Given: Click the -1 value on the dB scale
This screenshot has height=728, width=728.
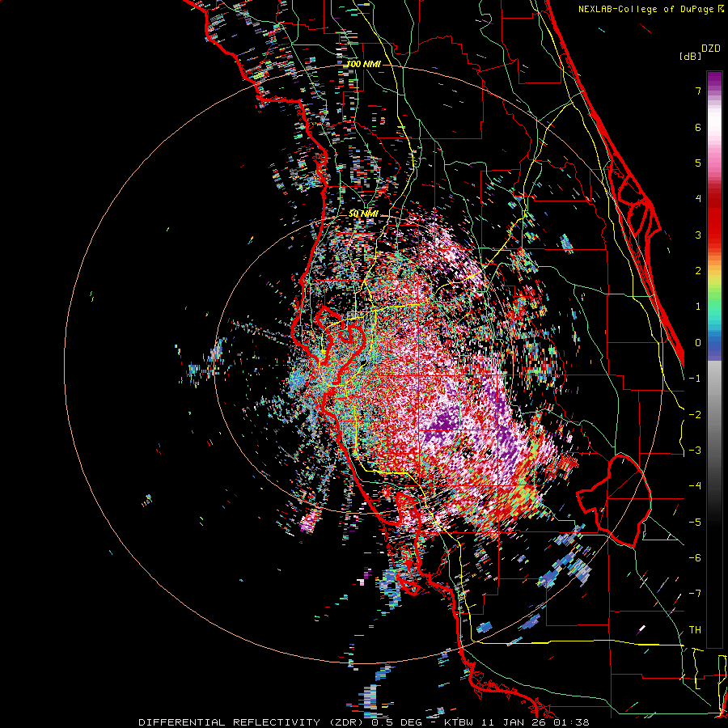Looking at the screenshot, I should pos(695,379).
